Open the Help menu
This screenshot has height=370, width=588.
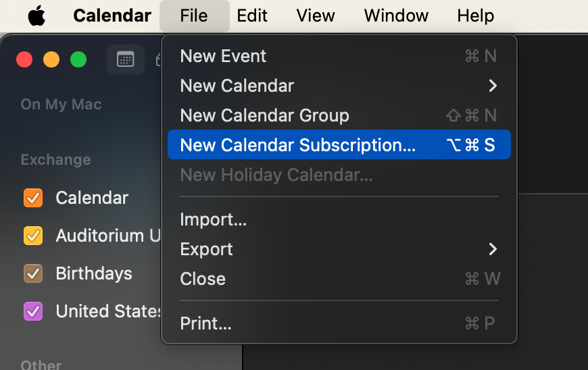tap(475, 16)
